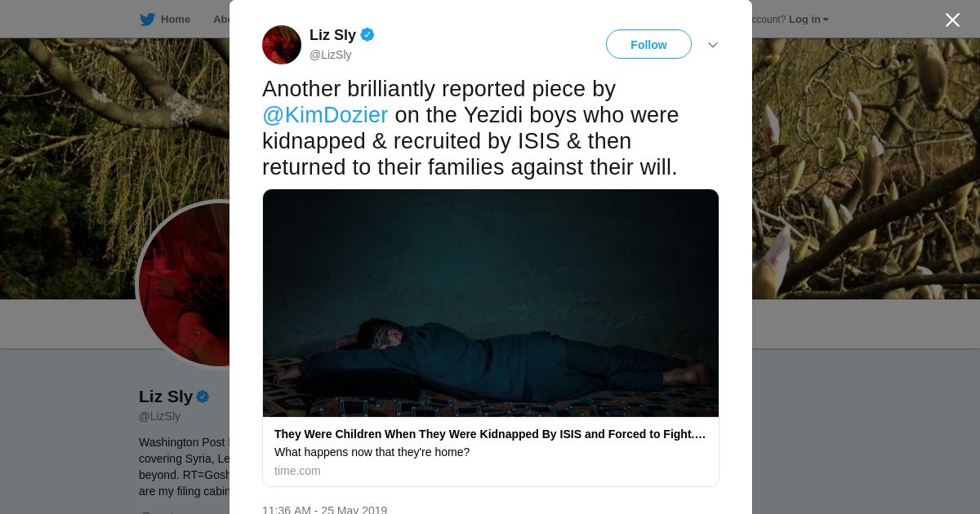Open the article headline about children kidnapped by ISIS
Viewport: 980px width, 514px height.
pyautogui.click(x=490, y=434)
